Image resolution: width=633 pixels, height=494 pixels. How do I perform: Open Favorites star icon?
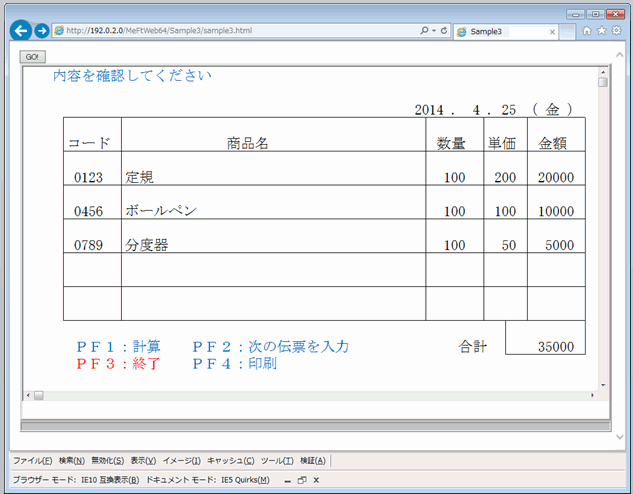click(x=602, y=30)
